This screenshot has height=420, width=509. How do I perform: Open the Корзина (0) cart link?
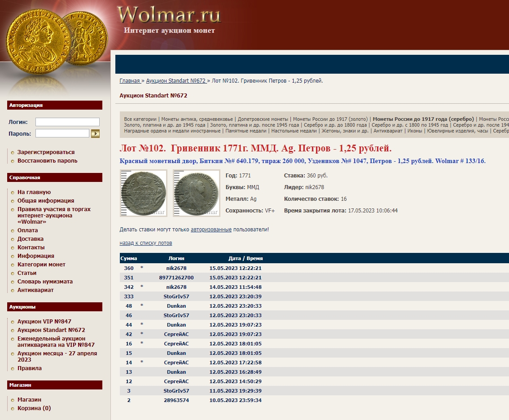click(34, 408)
